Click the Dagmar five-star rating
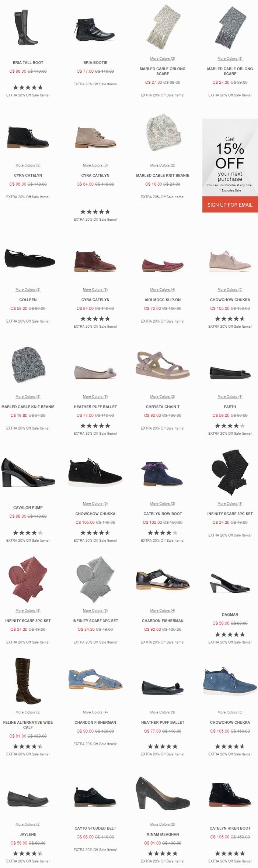Screen dimensions: 258x868 230,634
